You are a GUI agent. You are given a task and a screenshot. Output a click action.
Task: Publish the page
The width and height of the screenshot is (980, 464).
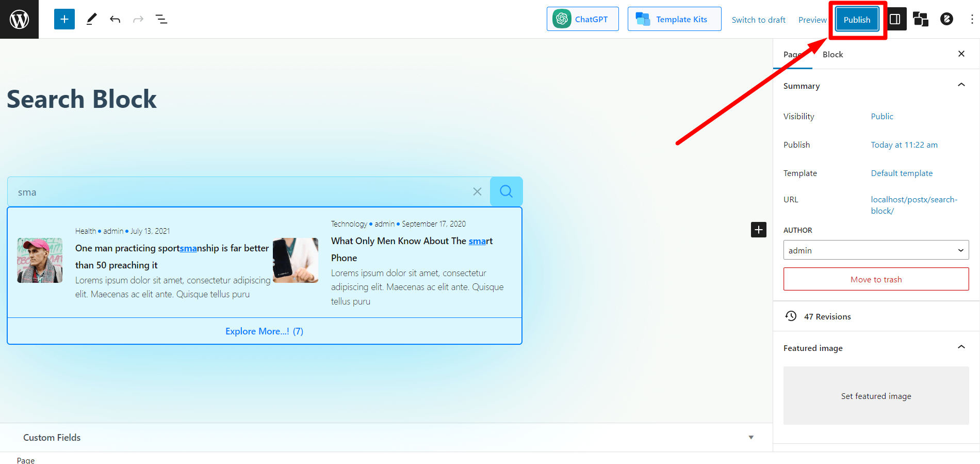coord(857,20)
